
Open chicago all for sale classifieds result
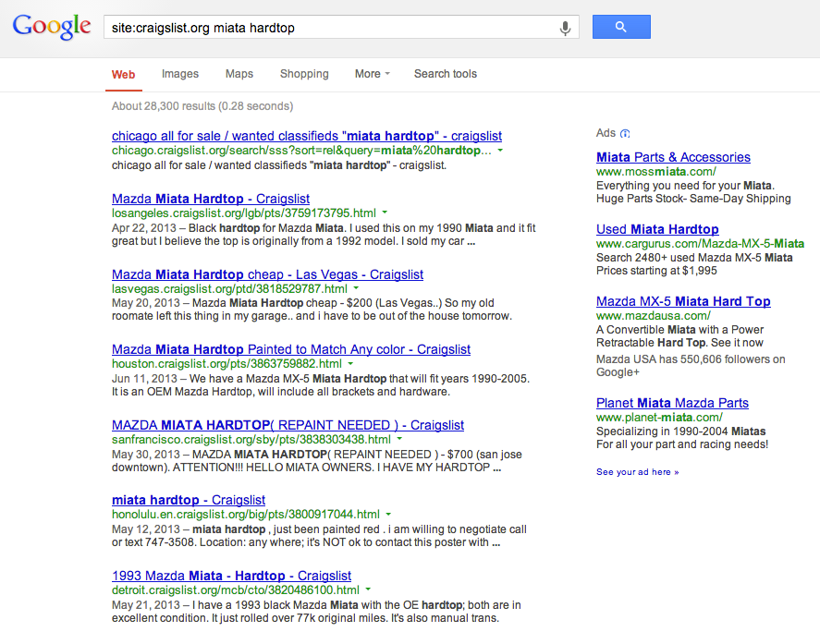(x=306, y=136)
